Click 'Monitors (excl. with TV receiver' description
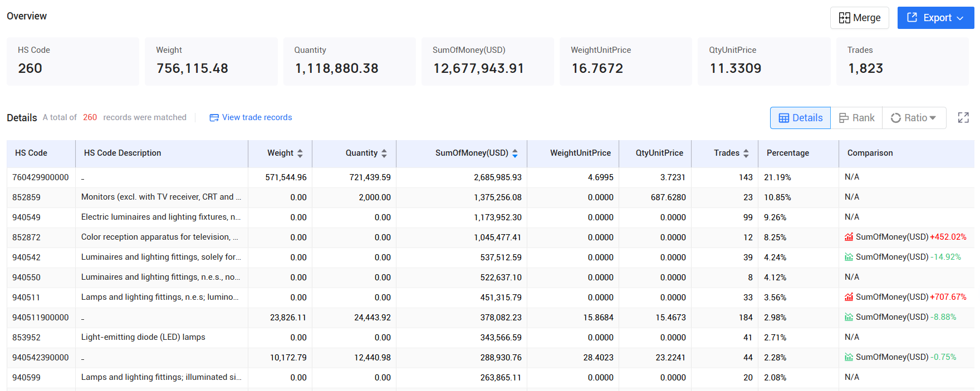The width and height of the screenshot is (980, 391). click(x=161, y=197)
